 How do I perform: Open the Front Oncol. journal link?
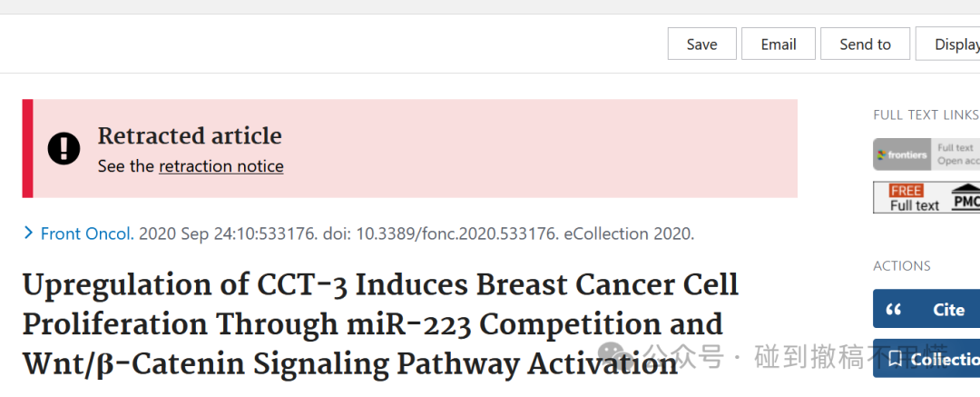click(x=87, y=234)
